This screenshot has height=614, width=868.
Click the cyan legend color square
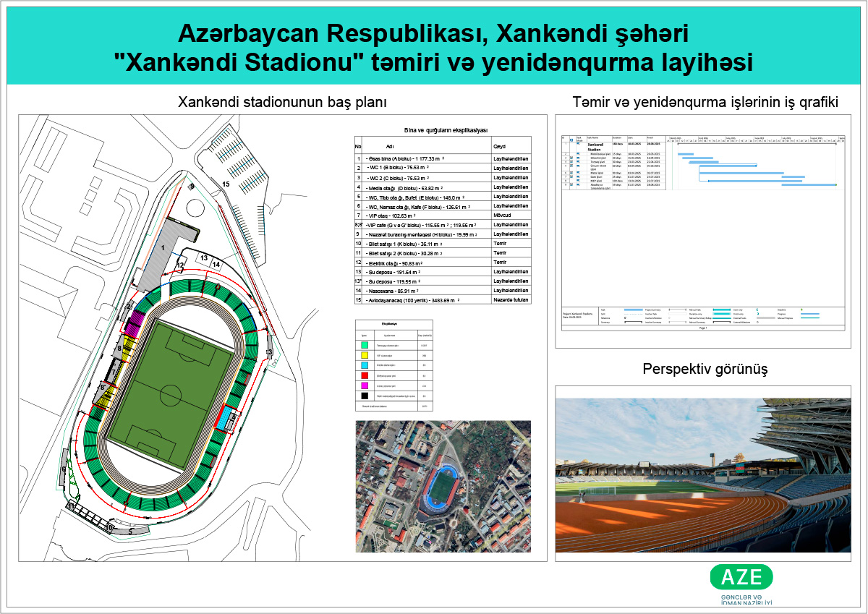tap(366, 366)
